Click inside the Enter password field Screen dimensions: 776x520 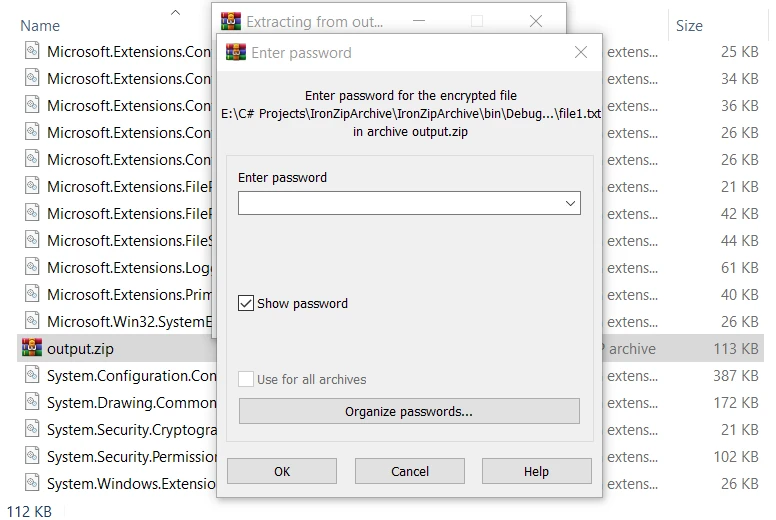[x=398, y=203]
